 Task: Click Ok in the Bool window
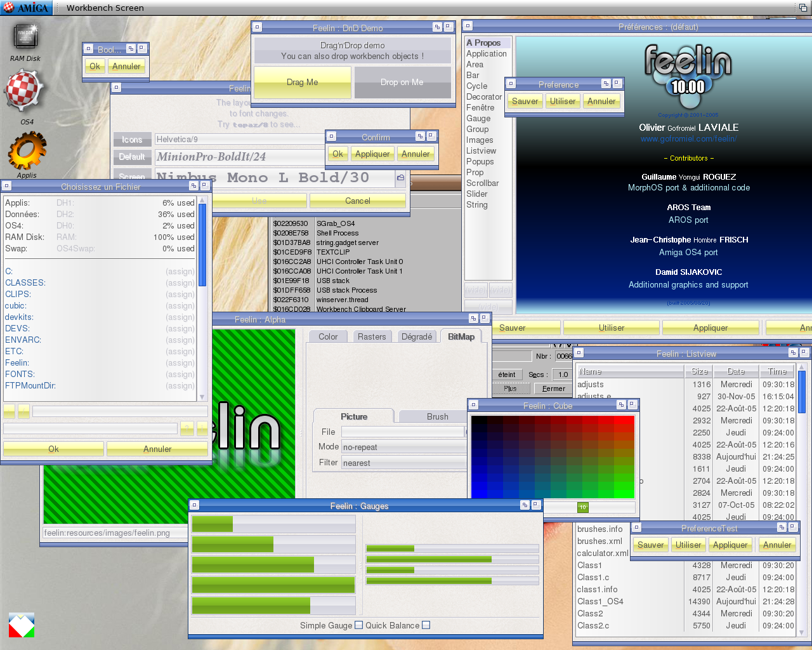click(x=95, y=66)
